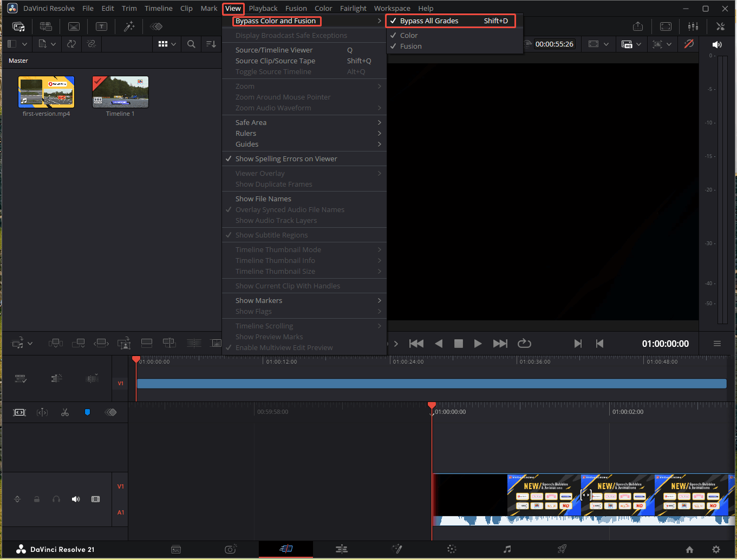This screenshot has width=737, height=560.
Task: Play in reverse
Action: coord(439,344)
